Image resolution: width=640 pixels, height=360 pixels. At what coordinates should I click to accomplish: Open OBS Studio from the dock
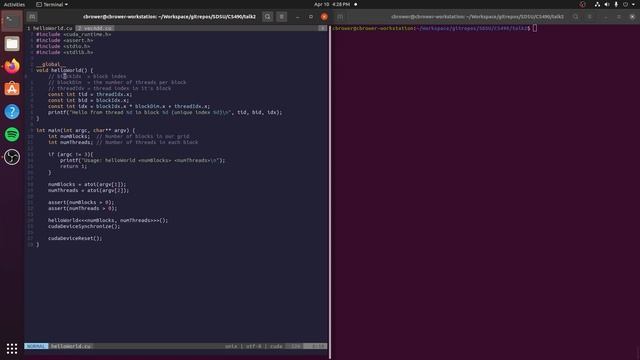(x=12, y=157)
